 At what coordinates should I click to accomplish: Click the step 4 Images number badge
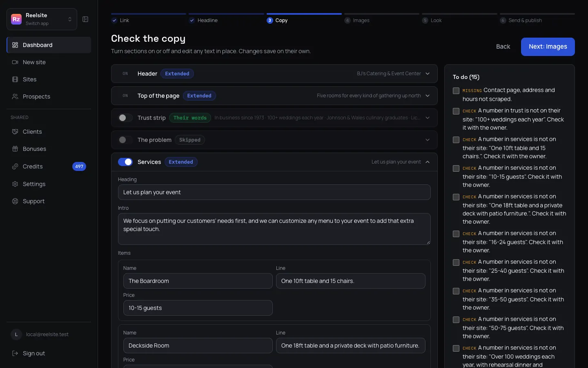[x=347, y=20]
